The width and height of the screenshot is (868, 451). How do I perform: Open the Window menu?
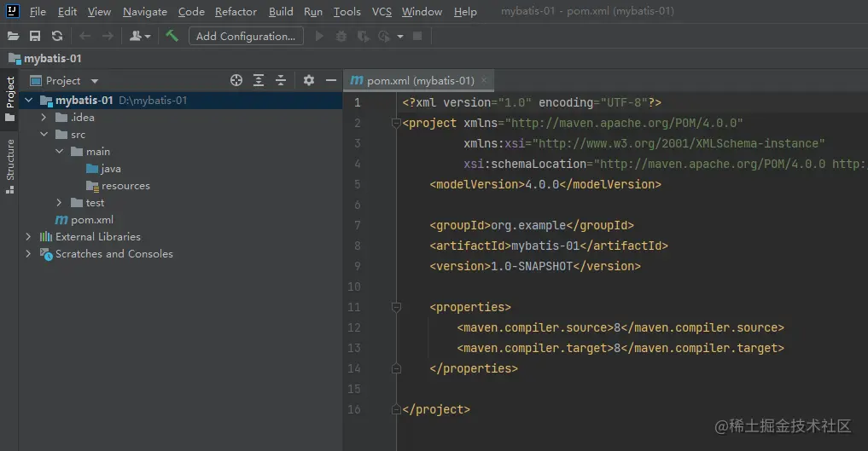[x=422, y=12]
